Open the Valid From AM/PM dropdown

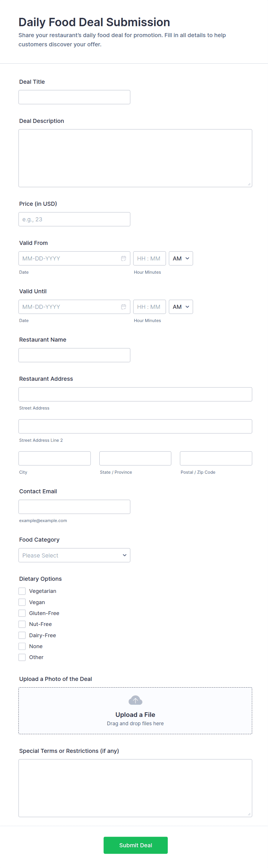181,258
